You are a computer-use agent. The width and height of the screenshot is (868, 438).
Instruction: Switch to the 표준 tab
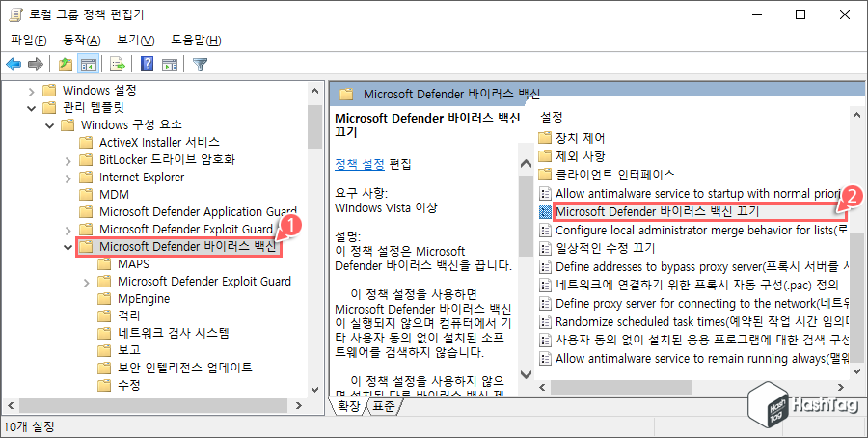click(384, 406)
